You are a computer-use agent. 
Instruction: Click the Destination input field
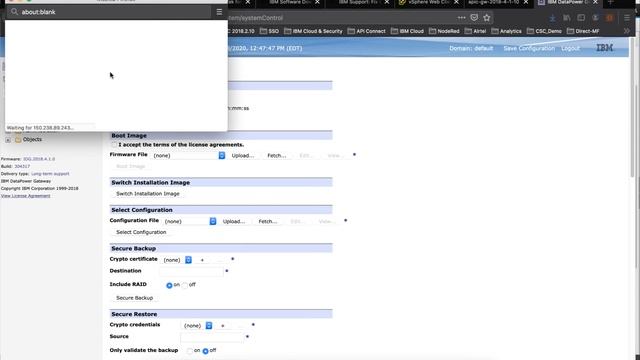click(191, 271)
